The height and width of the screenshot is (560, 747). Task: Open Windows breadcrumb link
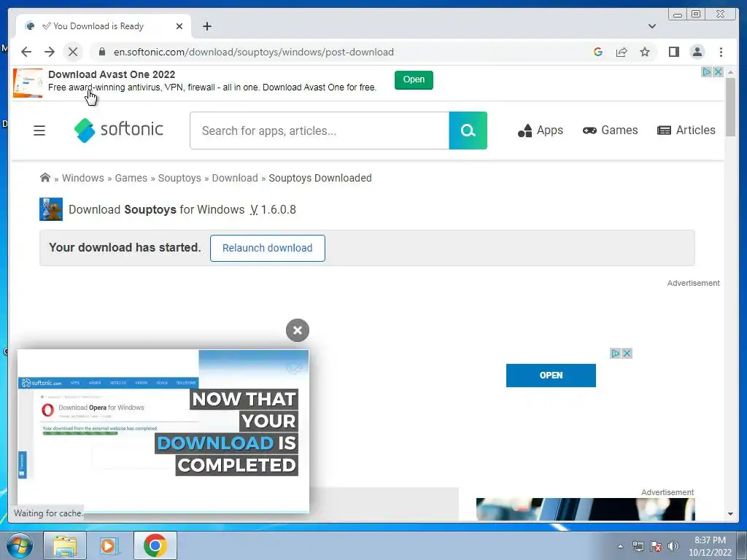click(x=83, y=178)
